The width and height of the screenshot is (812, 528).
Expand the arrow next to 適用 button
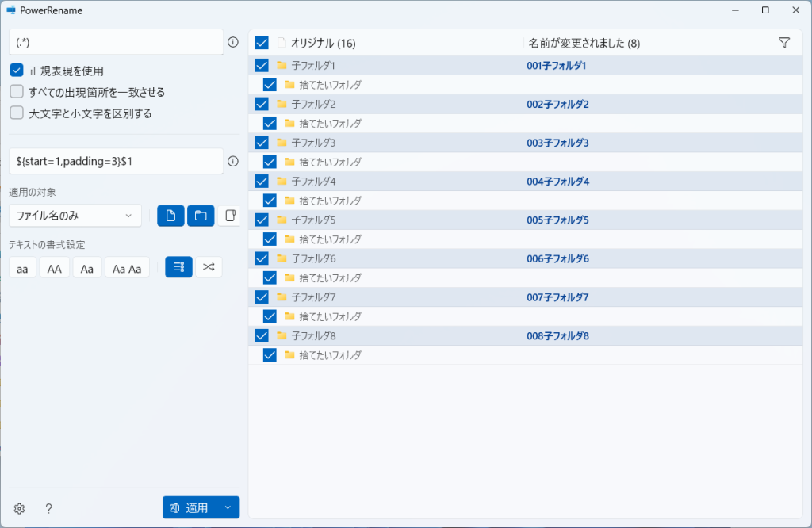[228, 508]
